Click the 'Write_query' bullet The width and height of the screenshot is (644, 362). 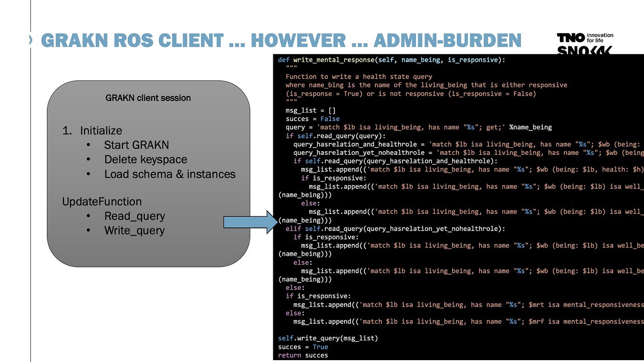coord(134,231)
